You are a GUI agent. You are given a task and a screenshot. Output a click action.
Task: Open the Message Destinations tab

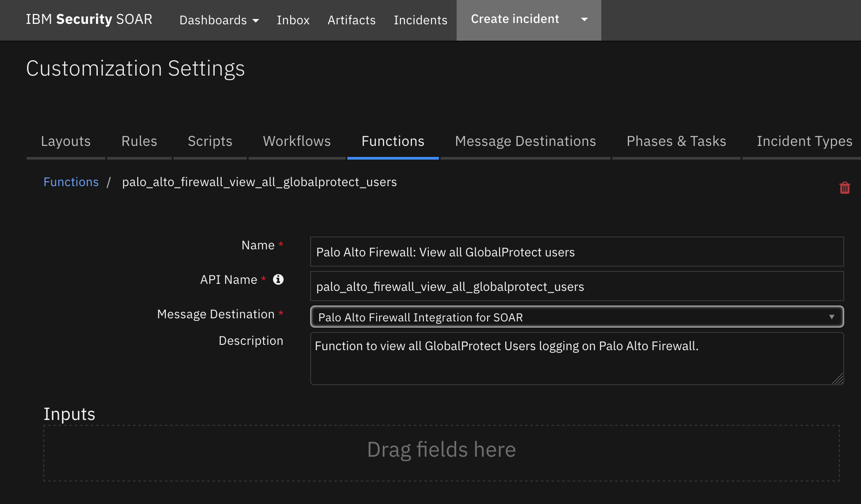pyautogui.click(x=525, y=141)
